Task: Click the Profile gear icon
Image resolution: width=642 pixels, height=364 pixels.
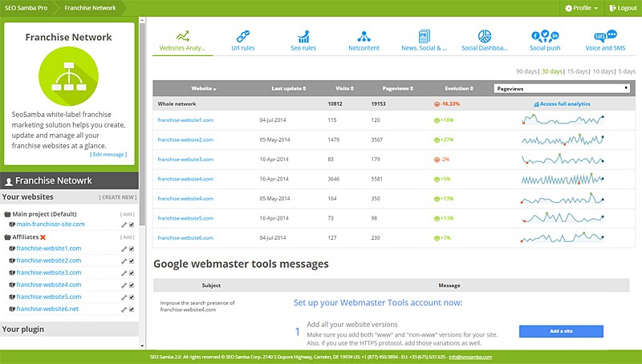Action: [568, 8]
